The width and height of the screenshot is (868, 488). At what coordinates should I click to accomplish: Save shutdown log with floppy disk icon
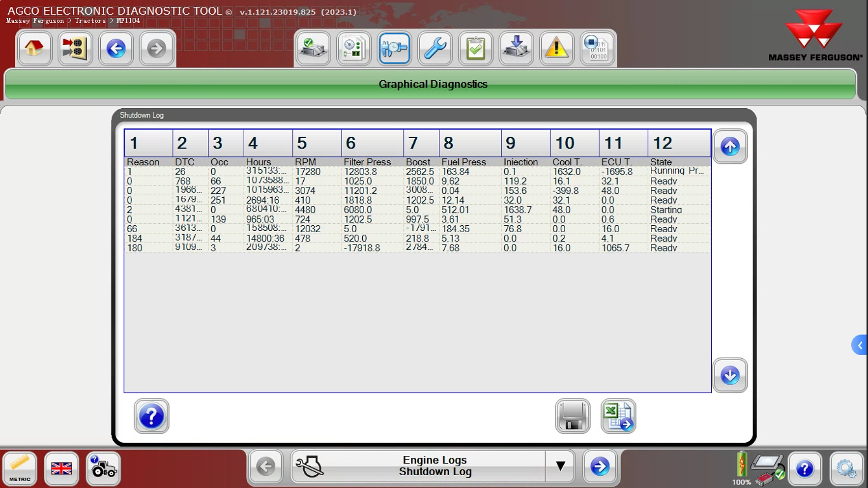pyautogui.click(x=573, y=416)
